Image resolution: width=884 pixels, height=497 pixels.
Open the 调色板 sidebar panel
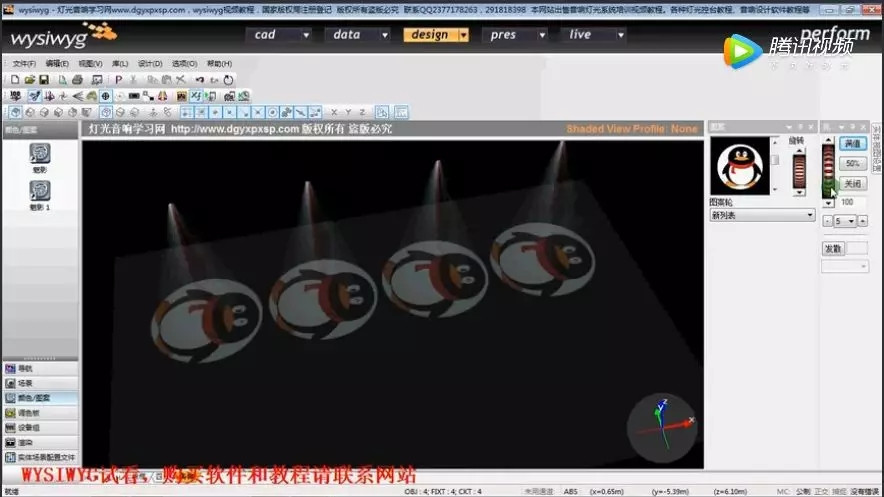click(x=41, y=413)
